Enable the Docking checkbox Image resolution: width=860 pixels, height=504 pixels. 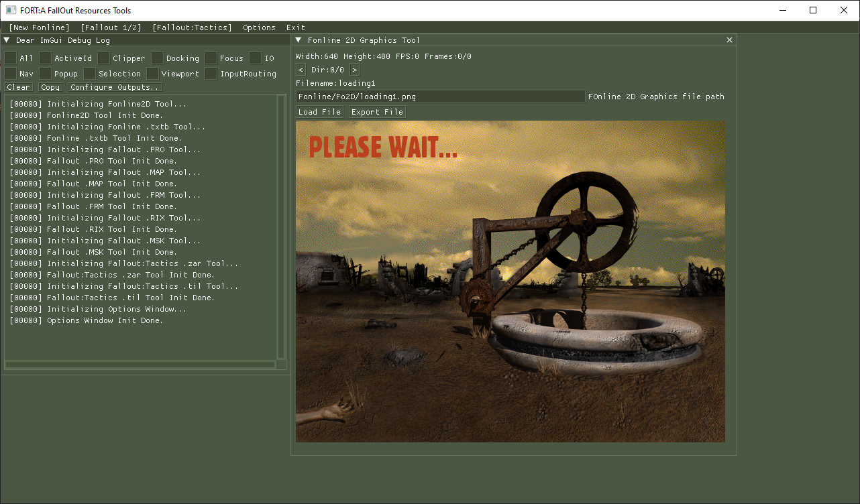tap(157, 58)
